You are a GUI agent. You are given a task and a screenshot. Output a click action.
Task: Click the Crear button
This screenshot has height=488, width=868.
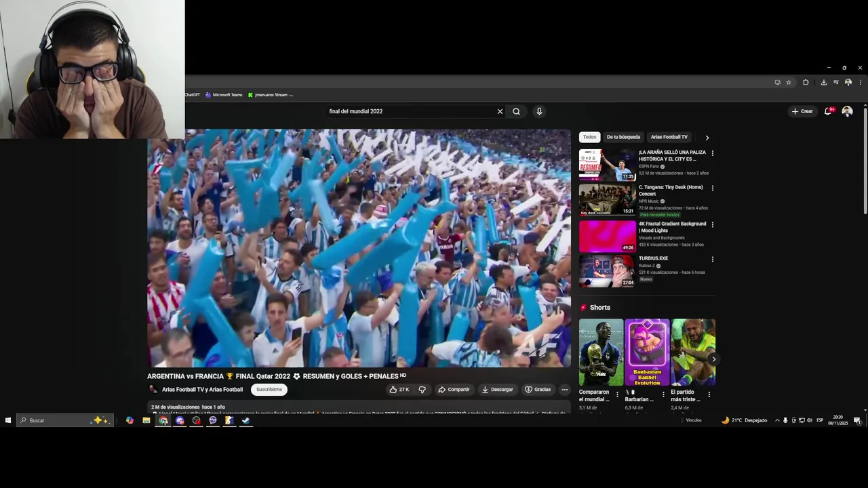tap(802, 111)
